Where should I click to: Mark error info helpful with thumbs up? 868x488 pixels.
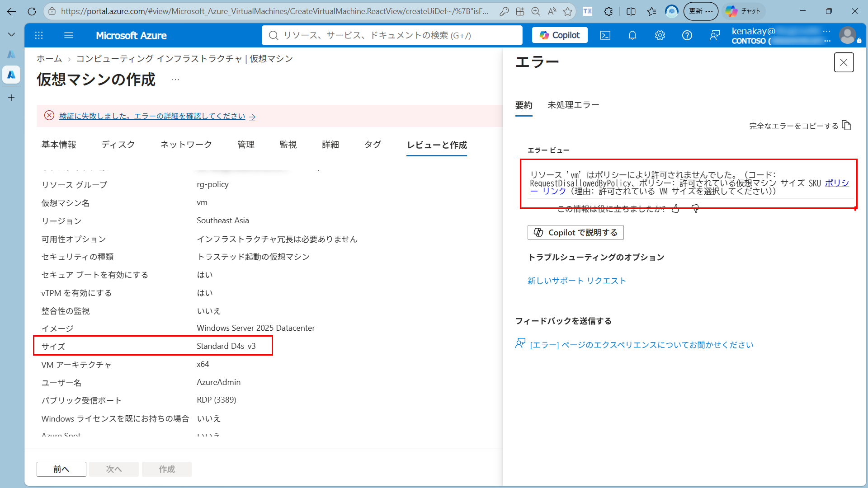pyautogui.click(x=675, y=209)
